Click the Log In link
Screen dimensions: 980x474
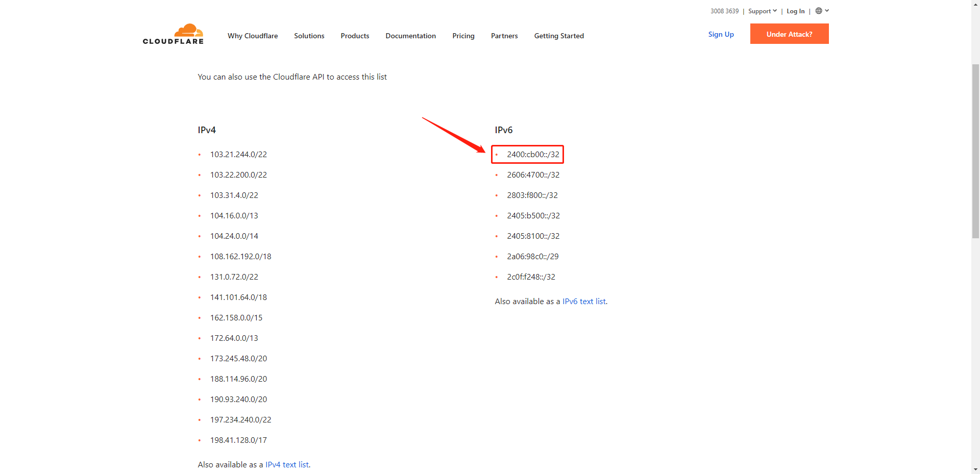tap(795, 11)
